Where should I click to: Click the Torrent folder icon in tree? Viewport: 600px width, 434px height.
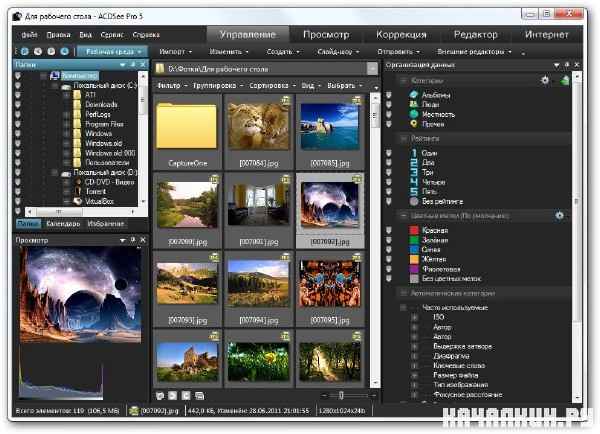(78, 191)
